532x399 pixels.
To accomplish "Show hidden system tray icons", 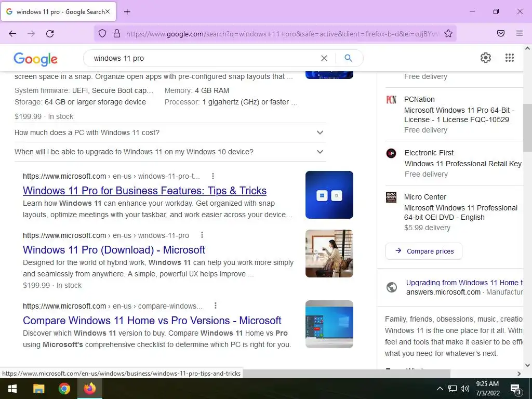I will point(440,389).
